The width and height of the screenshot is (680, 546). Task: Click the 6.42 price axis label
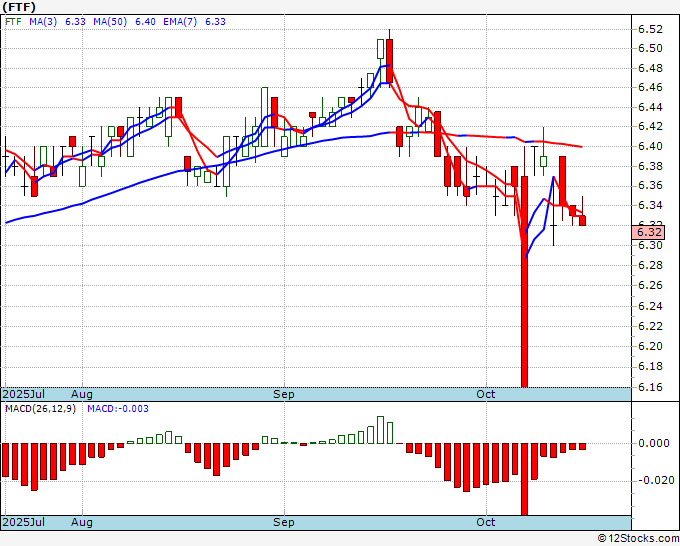tap(650, 126)
